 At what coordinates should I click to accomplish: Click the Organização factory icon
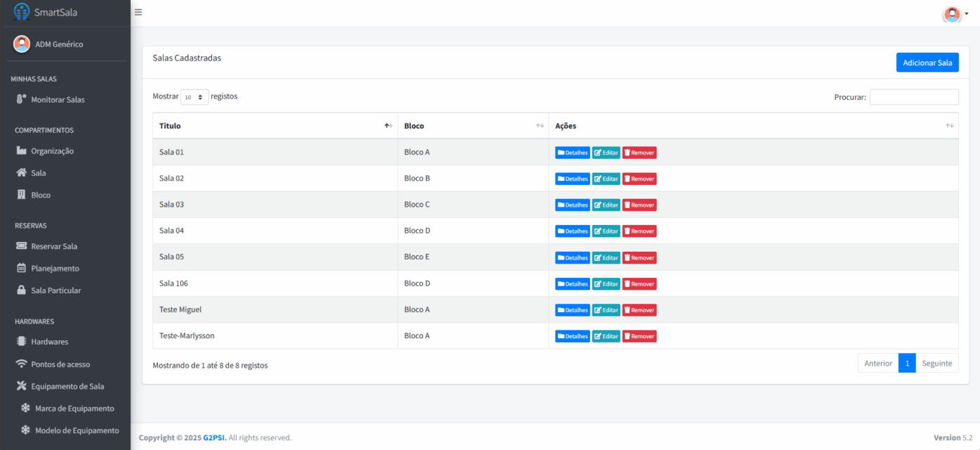[x=21, y=151]
